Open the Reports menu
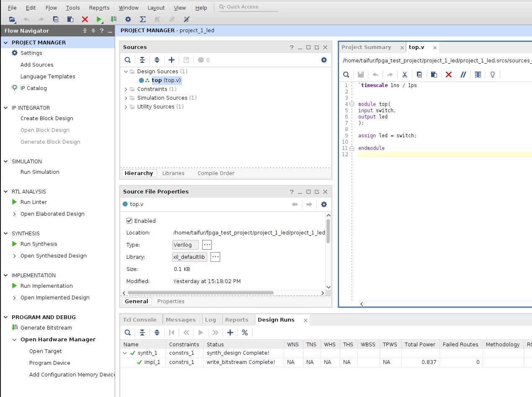This screenshot has width=532, height=397. pyautogui.click(x=99, y=8)
